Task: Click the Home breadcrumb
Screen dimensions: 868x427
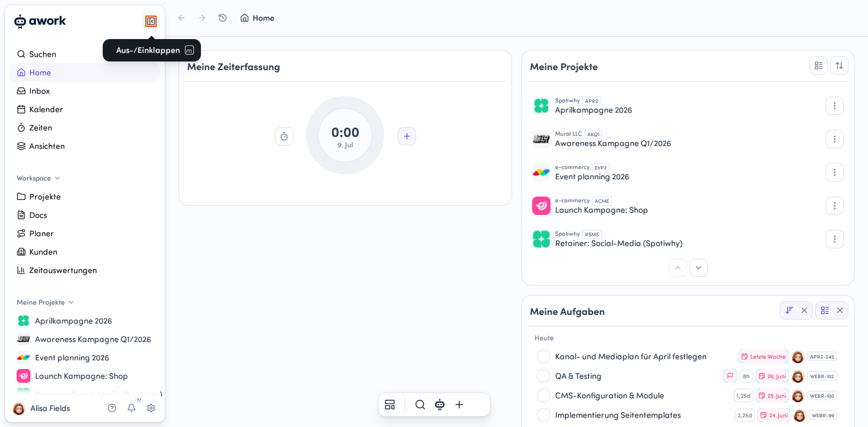Action: (x=257, y=18)
